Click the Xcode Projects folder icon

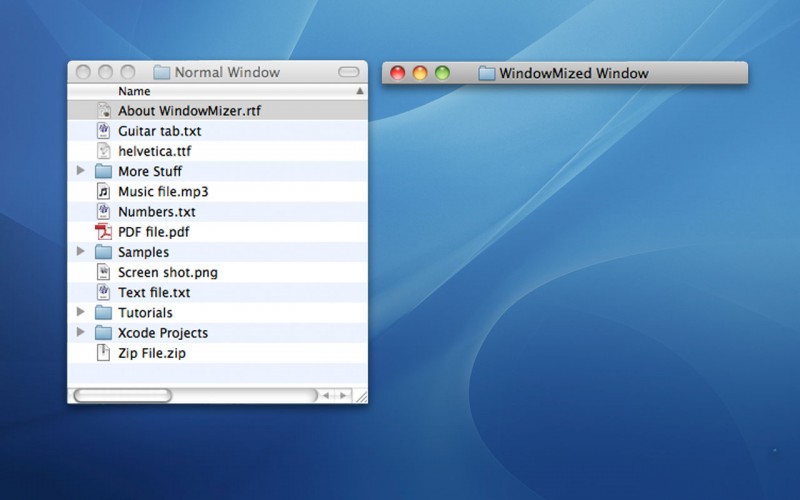tap(104, 333)
